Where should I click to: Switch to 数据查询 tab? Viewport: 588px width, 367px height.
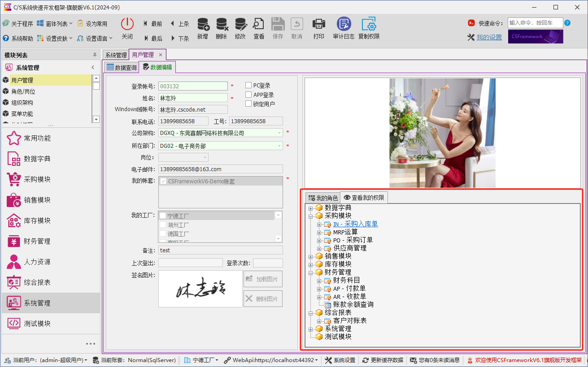pyautogui.click(x=122, y=68)
